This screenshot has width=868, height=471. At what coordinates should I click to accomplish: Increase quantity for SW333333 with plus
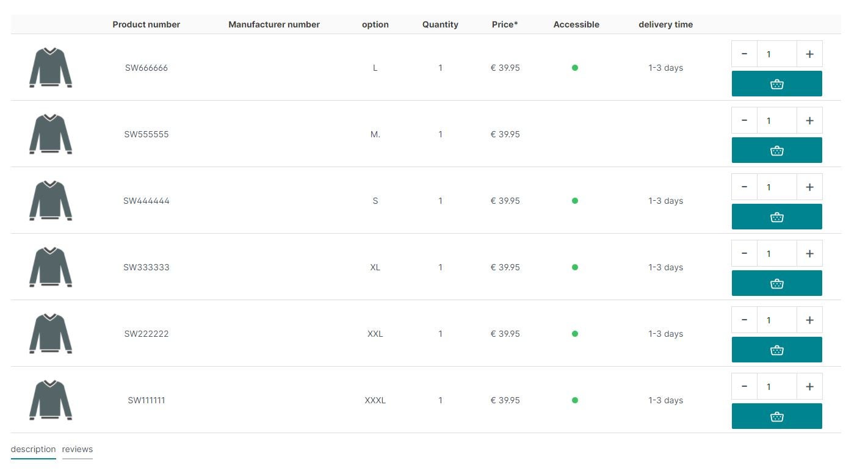(809, 253)
